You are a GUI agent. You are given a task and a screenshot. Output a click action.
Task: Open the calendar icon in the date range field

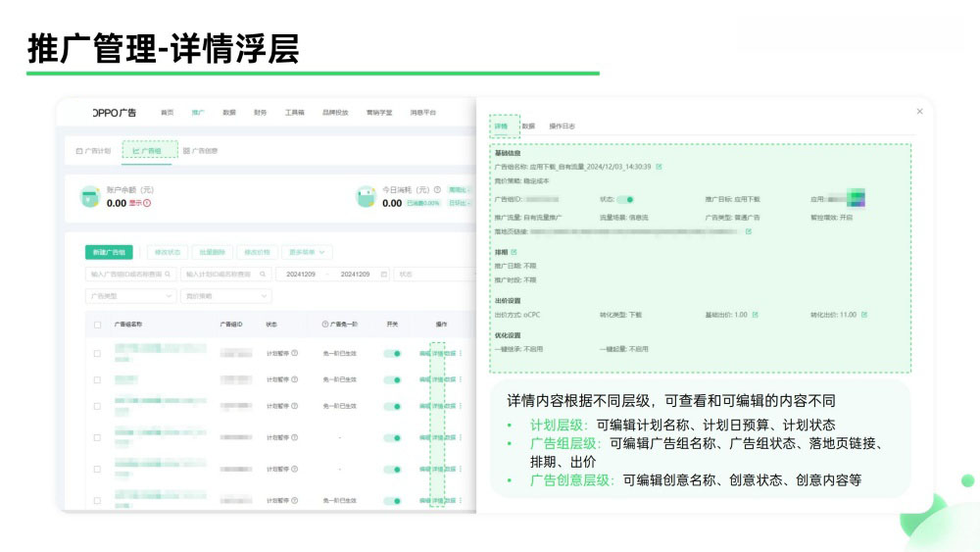pyautogui.click(x=384, y=274)
